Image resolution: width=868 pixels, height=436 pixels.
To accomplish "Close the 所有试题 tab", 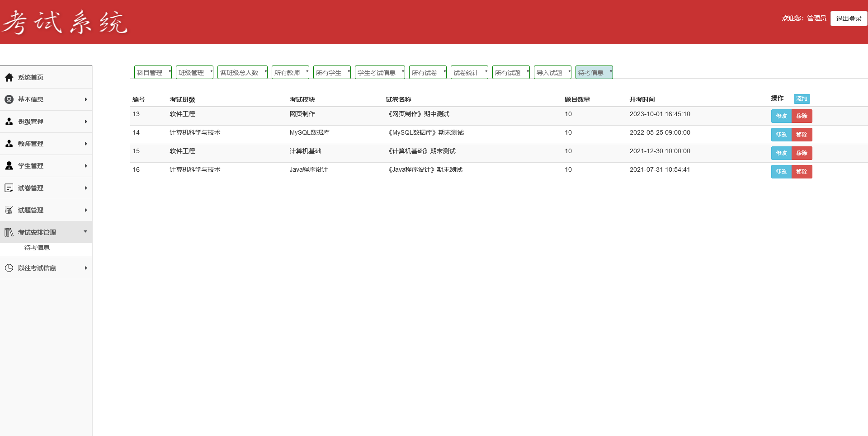I will (528, 70).
